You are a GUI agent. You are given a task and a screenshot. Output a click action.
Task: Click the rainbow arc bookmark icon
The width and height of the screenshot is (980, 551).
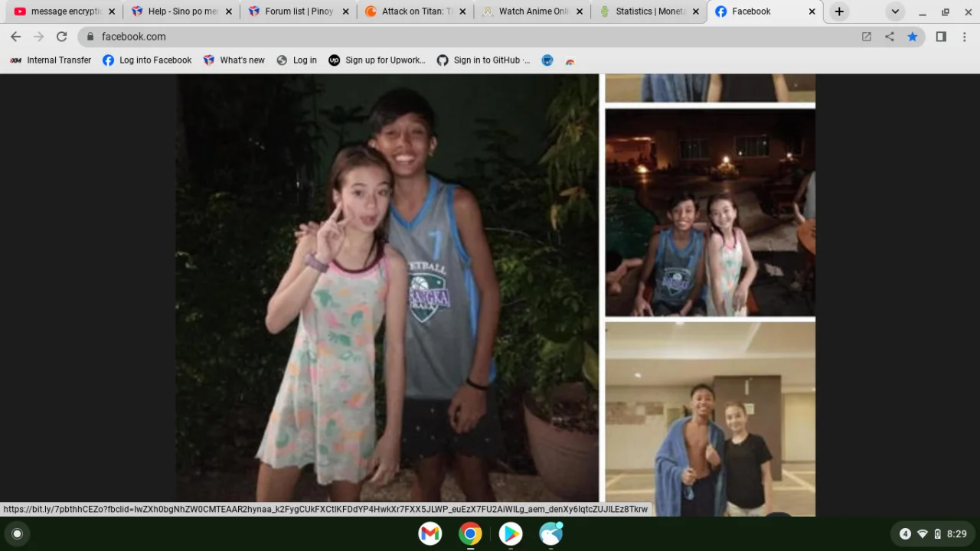click(x=570, y=60)
